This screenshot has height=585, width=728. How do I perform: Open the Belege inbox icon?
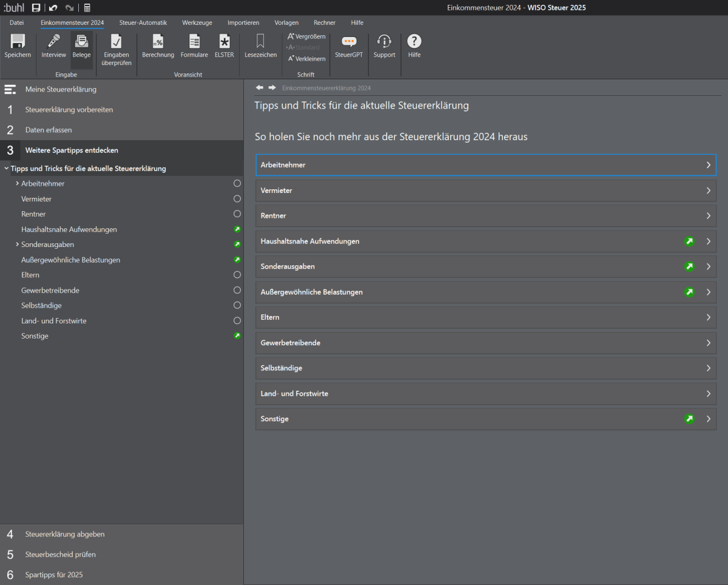[81, 41]
